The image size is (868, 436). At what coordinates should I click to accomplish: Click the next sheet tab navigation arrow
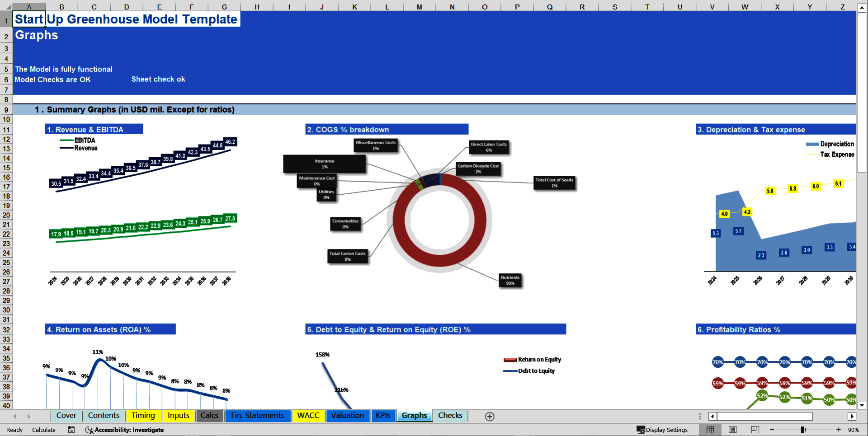28,416
